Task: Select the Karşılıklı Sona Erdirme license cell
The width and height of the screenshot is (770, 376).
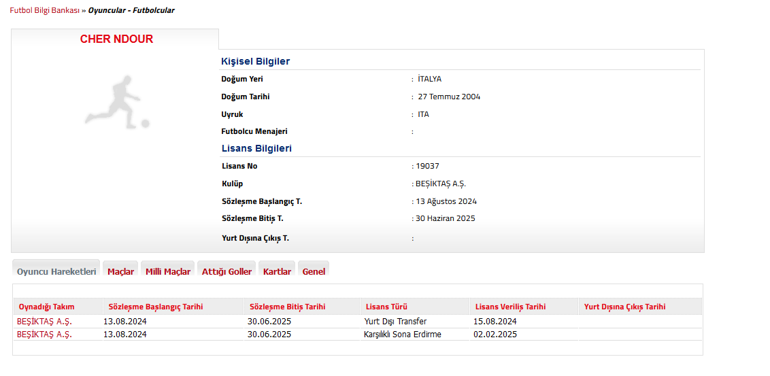Action: tap(402, 334)
